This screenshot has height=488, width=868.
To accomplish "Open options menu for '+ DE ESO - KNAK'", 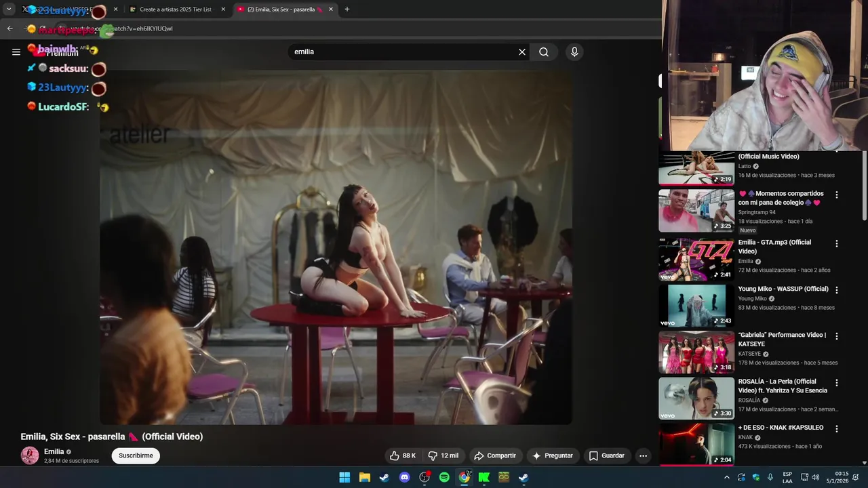I will pos(836,429).
